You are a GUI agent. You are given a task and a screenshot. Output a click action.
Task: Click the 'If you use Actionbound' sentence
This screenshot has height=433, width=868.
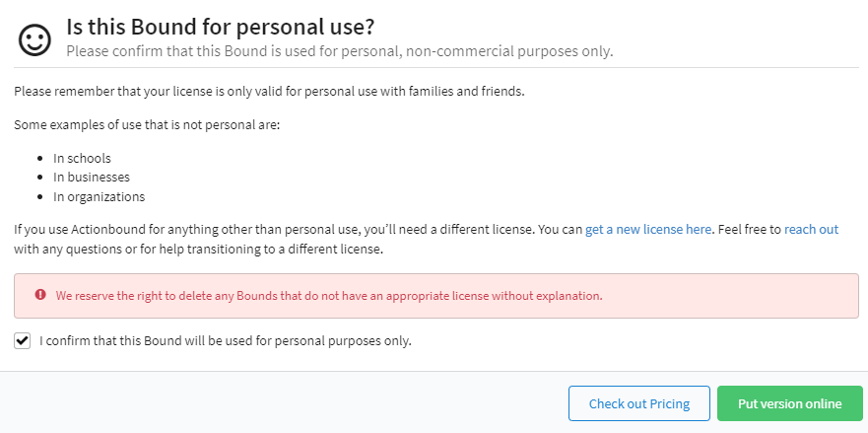pos(296,229)
